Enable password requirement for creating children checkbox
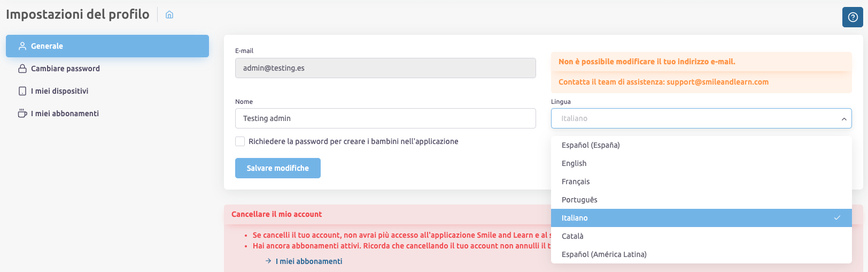 pyautogui.click(x=240, y=141)
